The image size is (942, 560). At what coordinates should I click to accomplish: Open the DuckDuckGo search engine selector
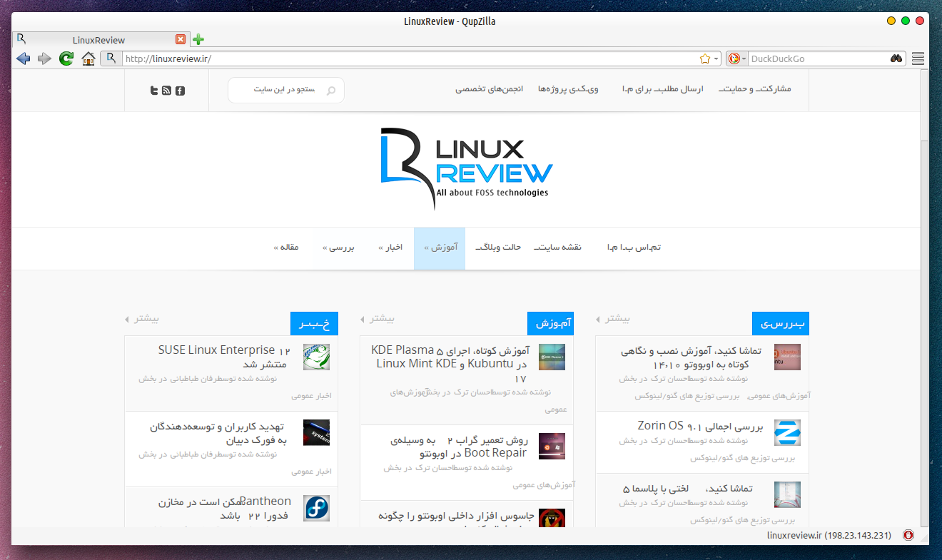pyautogui.click(x=737, y=58)
